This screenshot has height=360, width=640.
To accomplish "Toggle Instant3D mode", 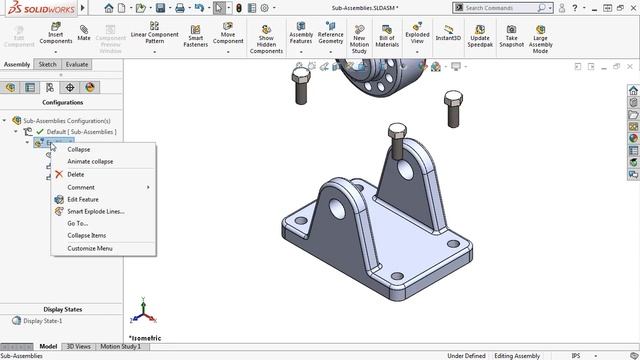I will click(x=448, y=33).
